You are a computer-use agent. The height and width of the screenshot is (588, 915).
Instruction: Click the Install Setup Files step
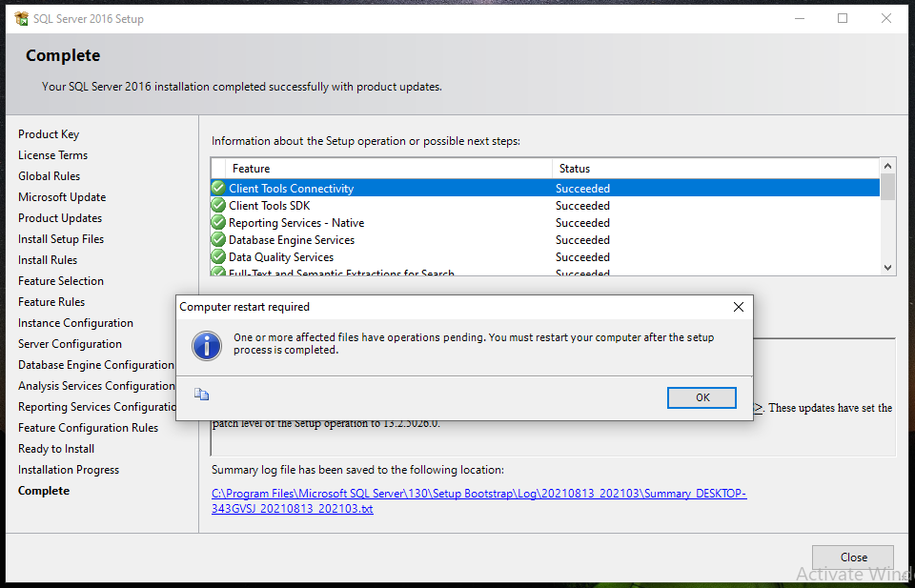[61, 239]
